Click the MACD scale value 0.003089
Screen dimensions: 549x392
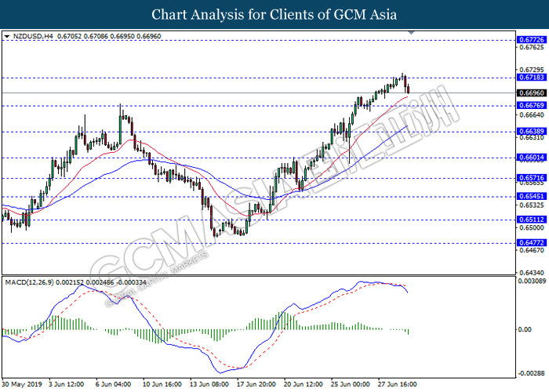tap(533, 281)
